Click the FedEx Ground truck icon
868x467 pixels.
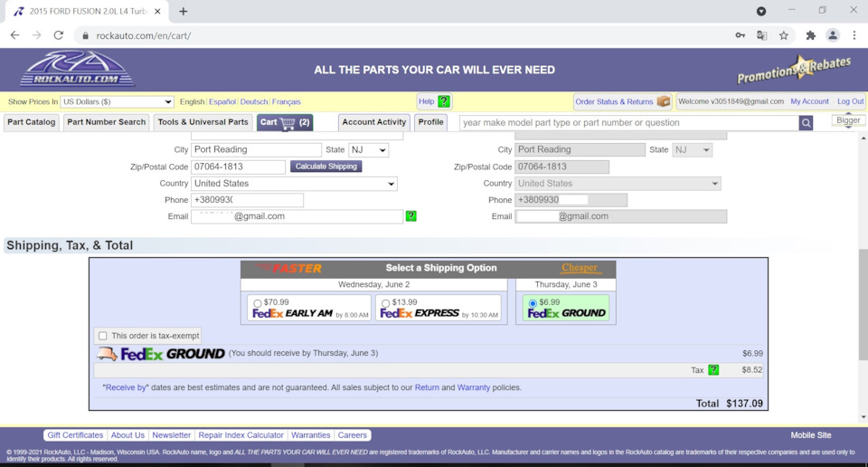[x=107, y=354]
